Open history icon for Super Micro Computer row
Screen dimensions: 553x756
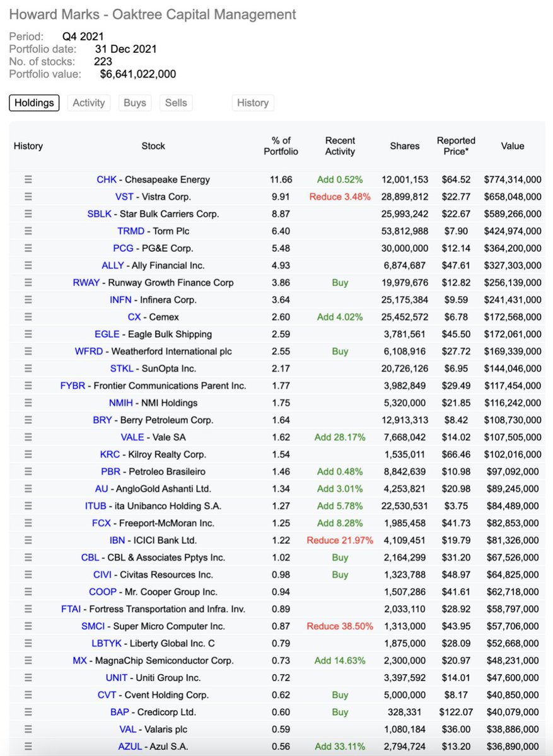28,626
